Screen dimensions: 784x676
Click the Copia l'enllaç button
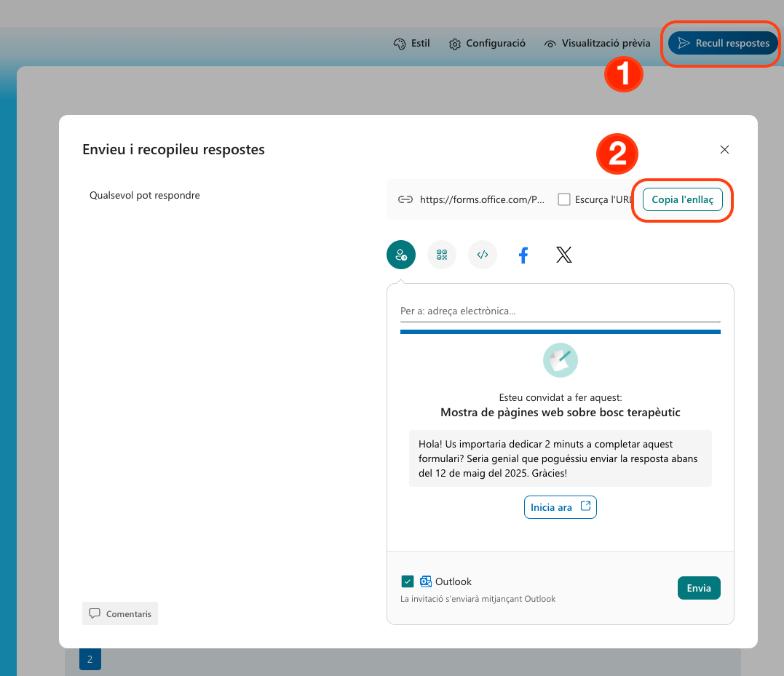coord(682,199)
